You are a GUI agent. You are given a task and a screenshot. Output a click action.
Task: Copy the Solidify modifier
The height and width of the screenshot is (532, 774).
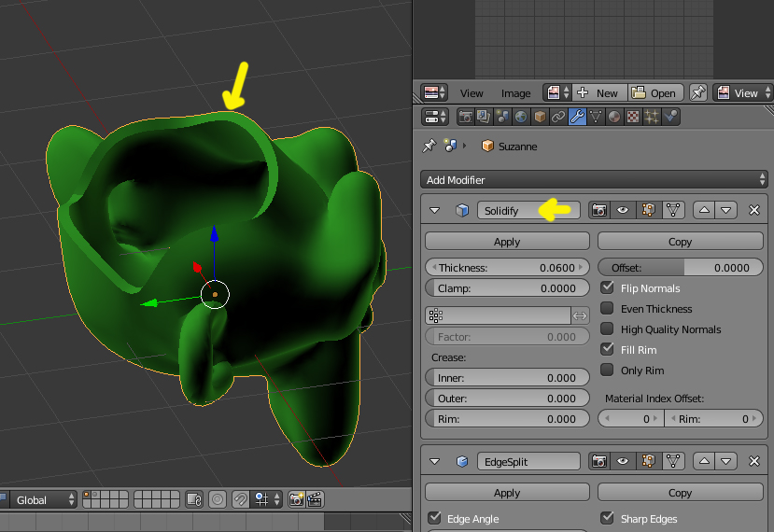pyautogui.click(x=681, y=242)
